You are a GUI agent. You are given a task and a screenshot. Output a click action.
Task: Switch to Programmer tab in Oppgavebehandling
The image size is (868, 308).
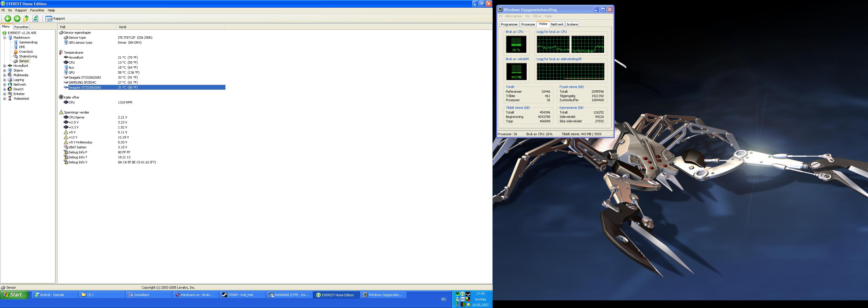click(x=509, y=25)
